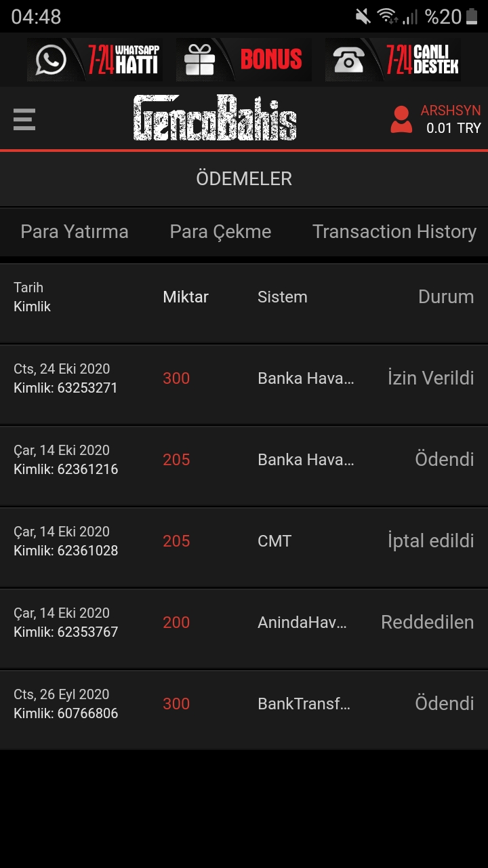This screenshot has height=868, width=488.
Task: Open the Transaction History tab
Action: pos(394,232)
